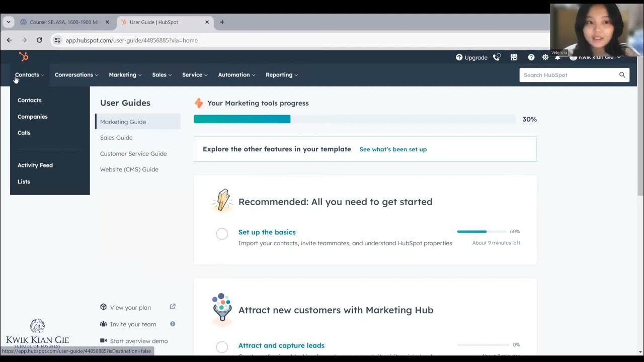Expand the Automation nav menu

[236, 75]
